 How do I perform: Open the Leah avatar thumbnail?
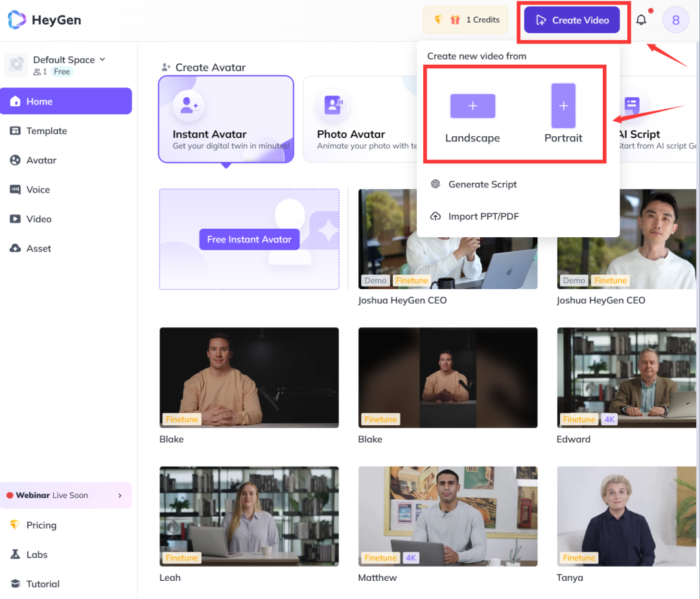coord(249,517)
